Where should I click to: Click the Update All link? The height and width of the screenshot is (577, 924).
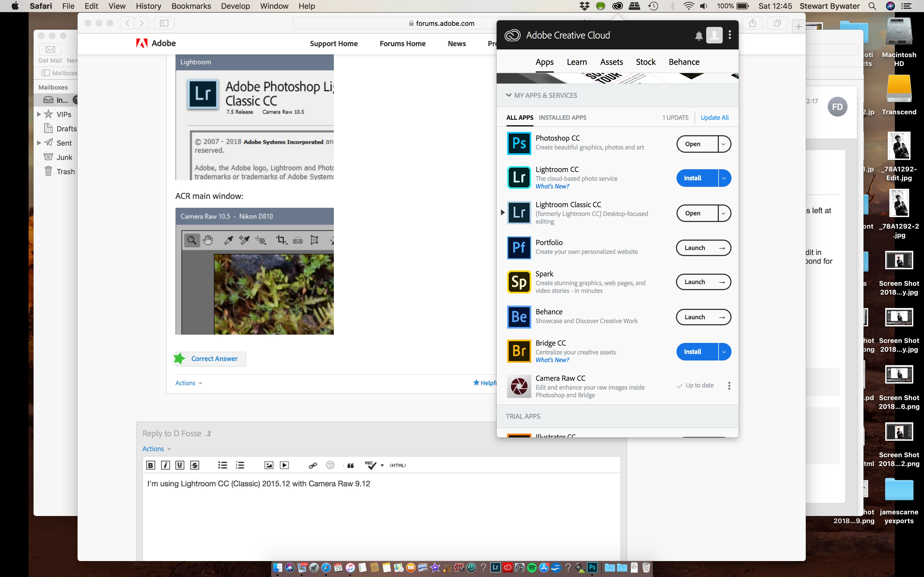714,118
